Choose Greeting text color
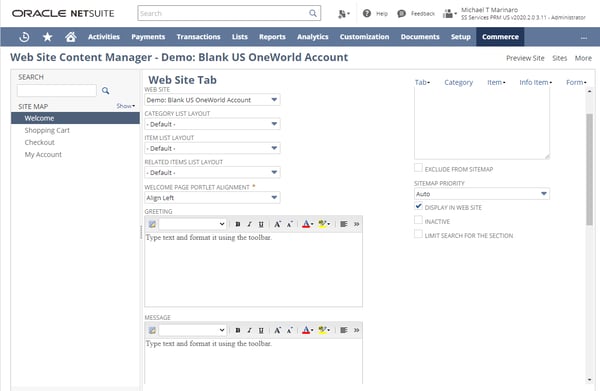Image resolution: width=600 pixels, height=391 pixels. (x=307, y=224)
